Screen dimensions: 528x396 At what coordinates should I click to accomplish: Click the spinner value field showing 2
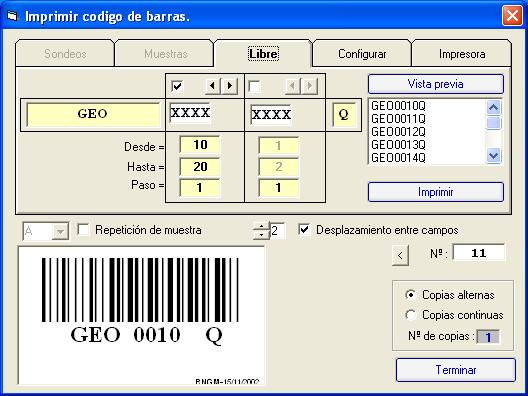(278, 231)
